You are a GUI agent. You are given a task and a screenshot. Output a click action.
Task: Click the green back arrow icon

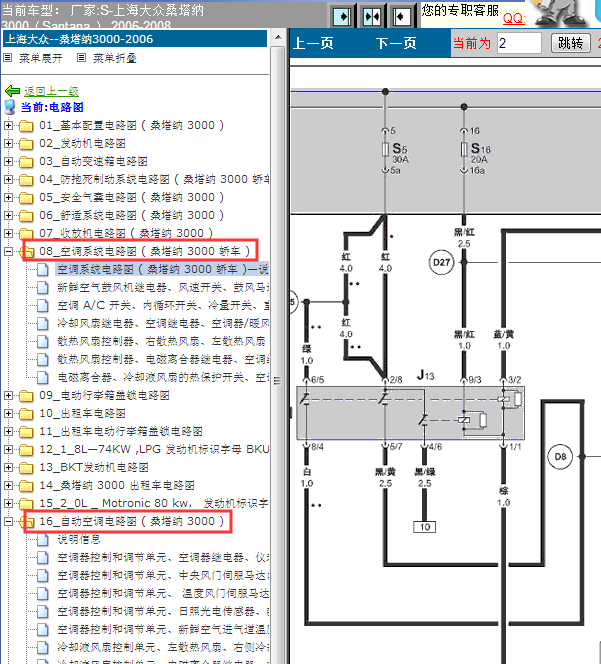[x=12, y=91]
